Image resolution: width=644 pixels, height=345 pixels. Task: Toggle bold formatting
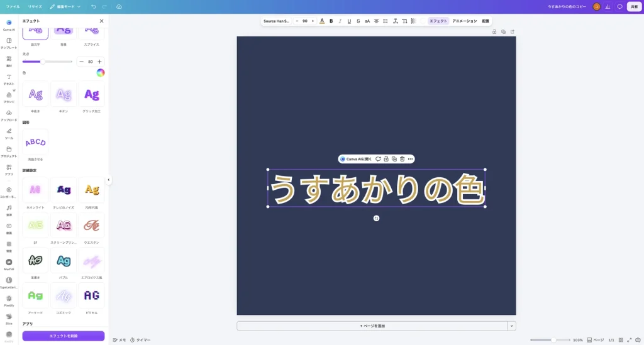[x=331, y=21]
